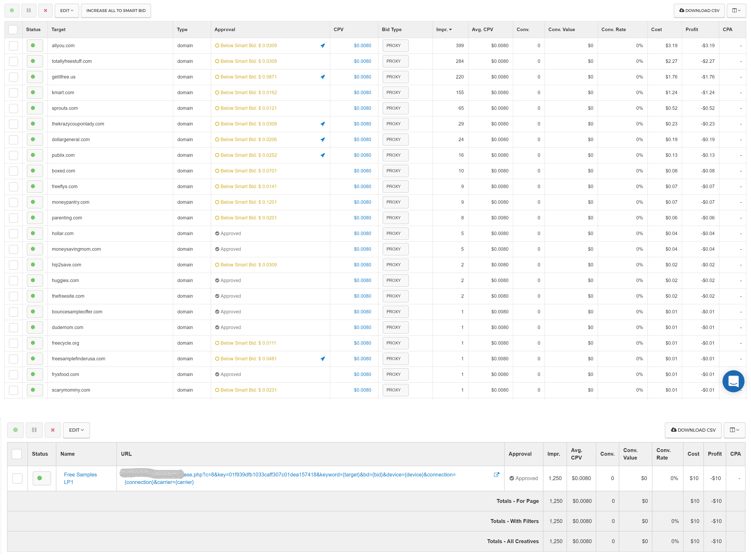Sort targets by the Cost column header
751x560 pixels.
click(x=656, y=29)
